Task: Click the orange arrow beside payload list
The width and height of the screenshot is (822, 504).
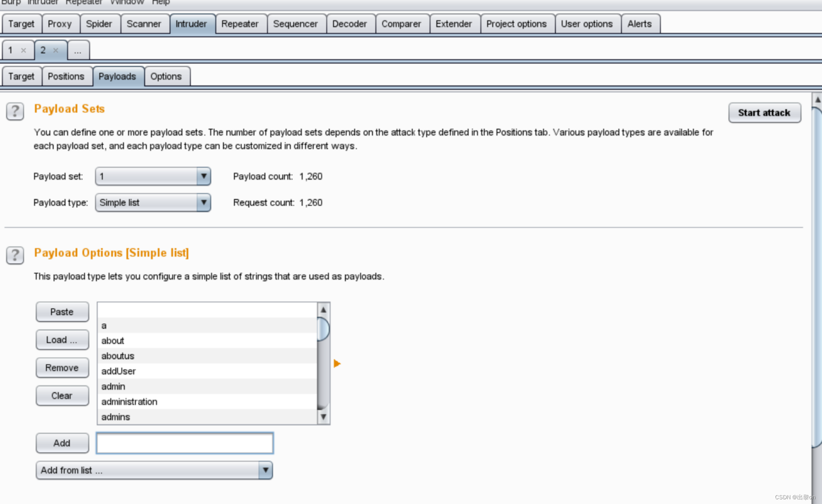Action: (337, 364)
